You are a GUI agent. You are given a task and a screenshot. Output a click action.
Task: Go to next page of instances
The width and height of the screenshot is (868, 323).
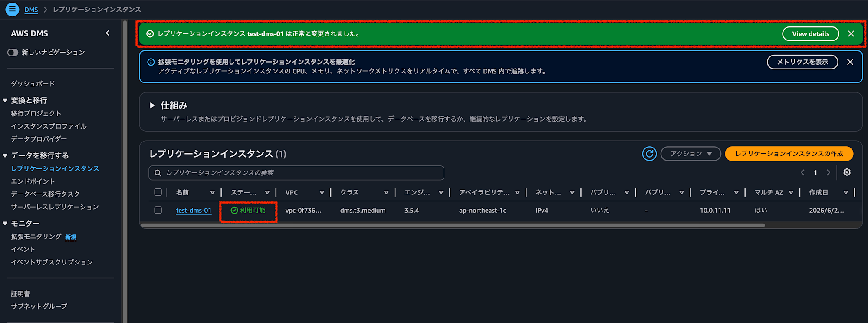click(829, 172)
